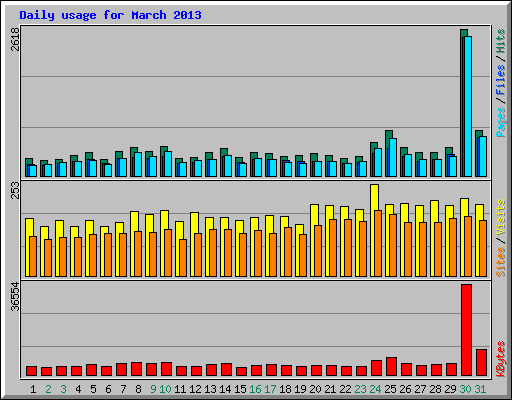Screen dimensions: 512x400
Task: Click day 24 on the x-axis
Action: tap(375, 389)
